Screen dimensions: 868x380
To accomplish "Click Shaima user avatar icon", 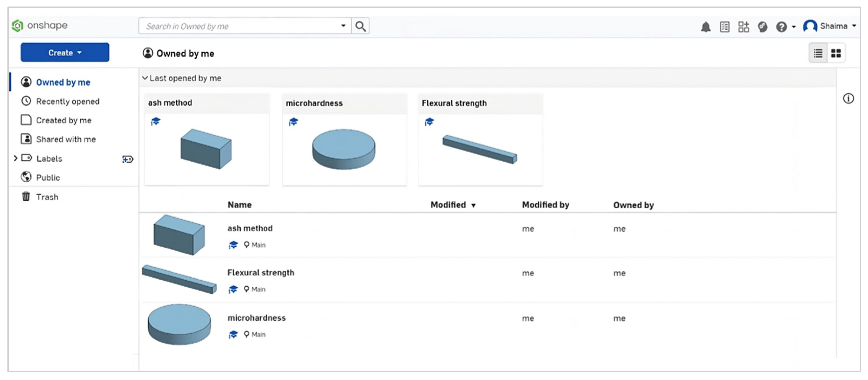I will tap(810, 26).
